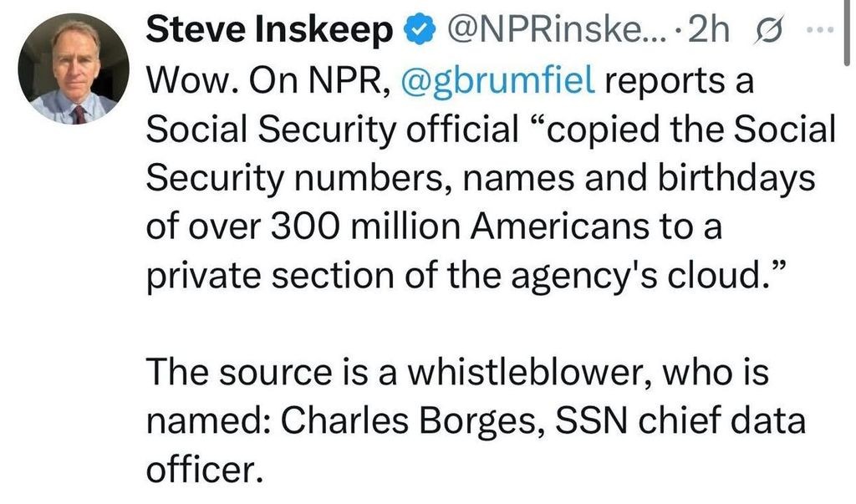This screenshot has height=504, width=856.
Task: Click the 'Security numbers, names and birthdays' line
Action: pyautogui.click(x=481, y=178)
